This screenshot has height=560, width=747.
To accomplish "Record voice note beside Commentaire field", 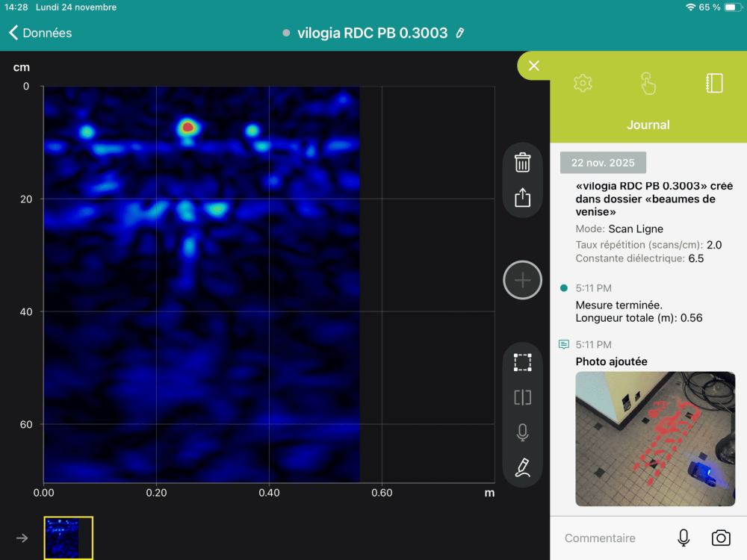I will tap(683, 538).
